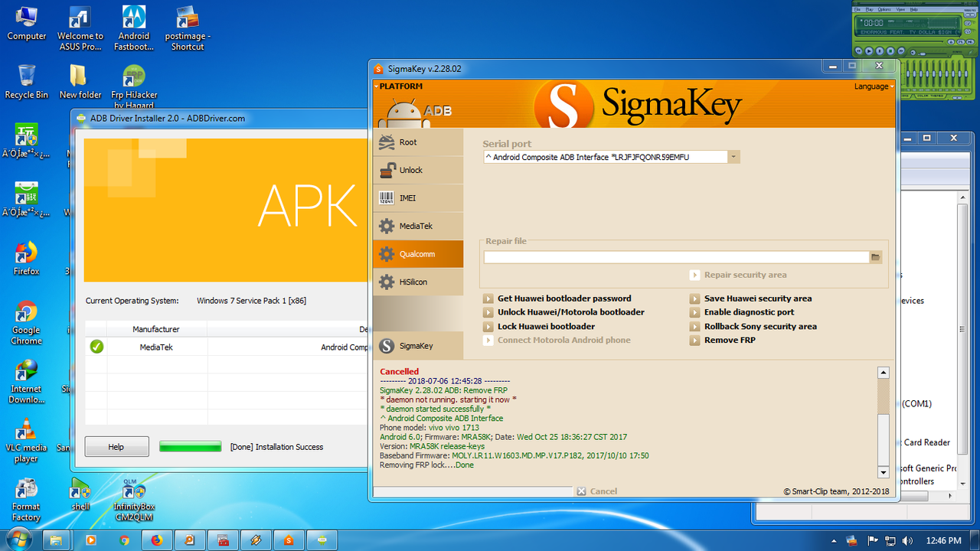Open Chrome from the taskbar

point(124,540)
